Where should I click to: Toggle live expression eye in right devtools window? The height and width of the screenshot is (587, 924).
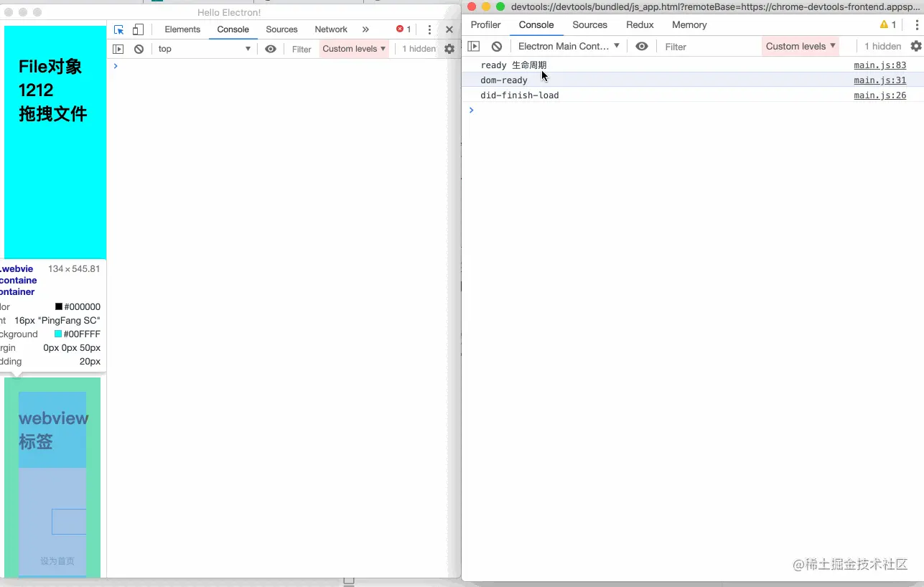click(x=642, y=46)
